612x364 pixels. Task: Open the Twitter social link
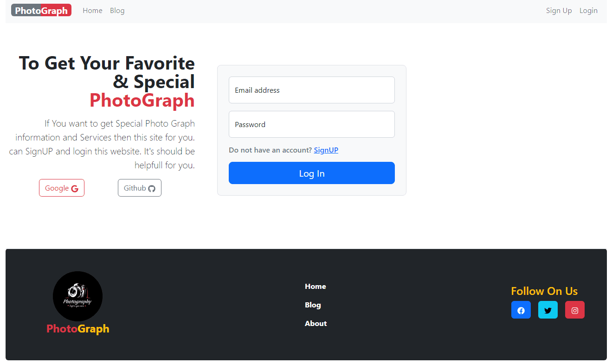548,310
